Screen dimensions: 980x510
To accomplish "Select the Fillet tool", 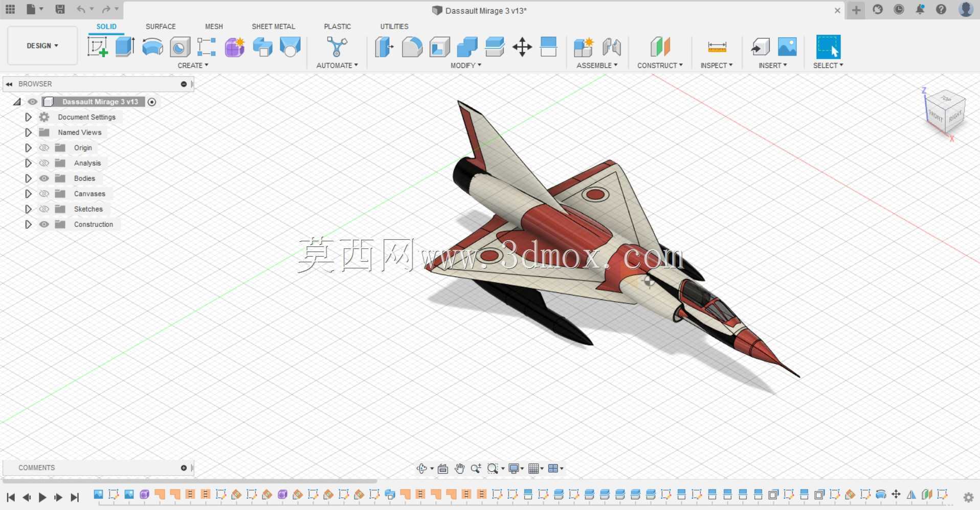I will 412,47.
